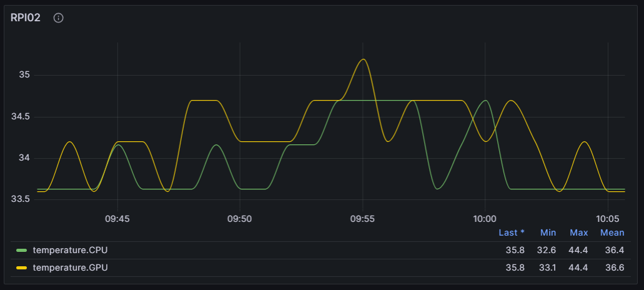Click the 10:05 time axis label
644x290 pixels.
[x=607, y=219]
